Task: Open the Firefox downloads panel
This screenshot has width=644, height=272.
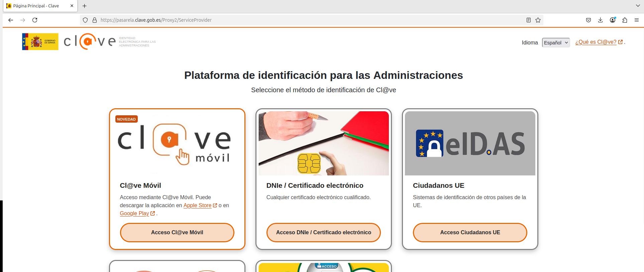Action: click(x=601, y=20)
